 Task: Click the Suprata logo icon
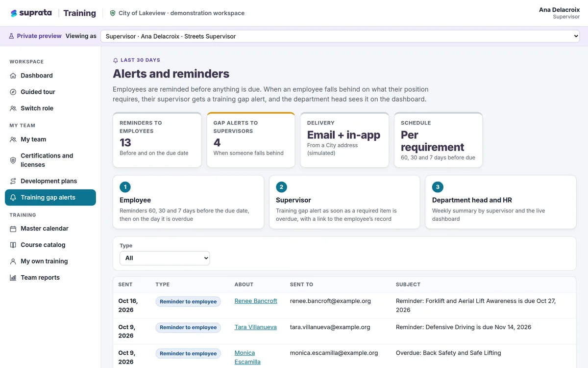click(x=14, y=13)
